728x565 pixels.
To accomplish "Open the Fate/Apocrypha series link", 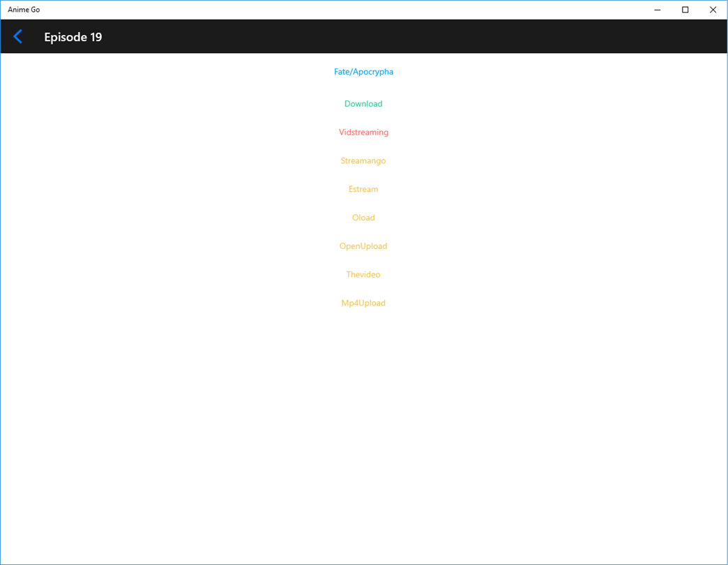I will (x=363, y=72).
